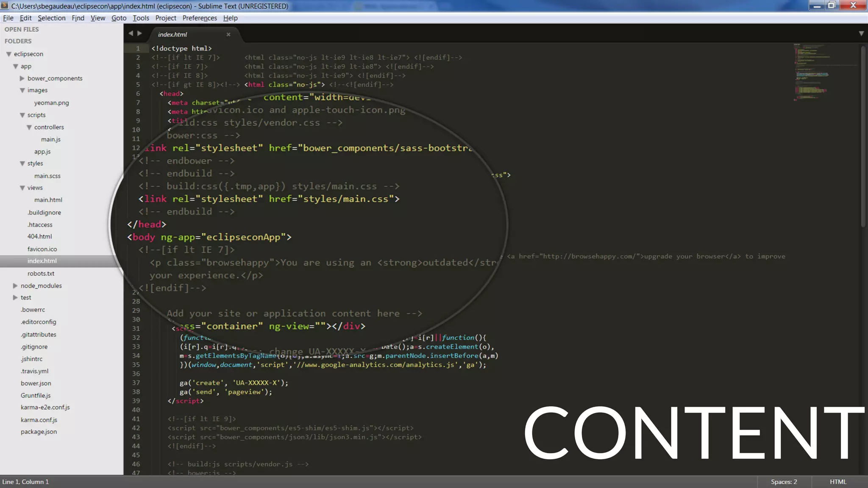The width and height of the screenshot is (868, 488).
Task: Click the previous tab arrow
Action: pyautogui.click(x=131, y=33)
